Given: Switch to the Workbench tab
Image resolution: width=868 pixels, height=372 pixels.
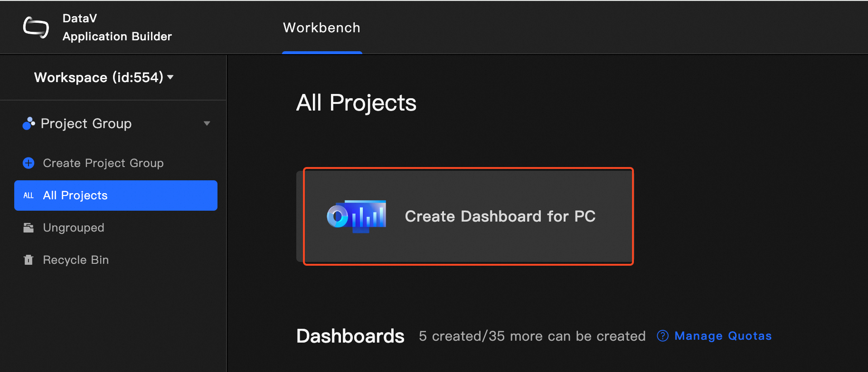Looking at the screenshot, I should [x=321, y=28].
